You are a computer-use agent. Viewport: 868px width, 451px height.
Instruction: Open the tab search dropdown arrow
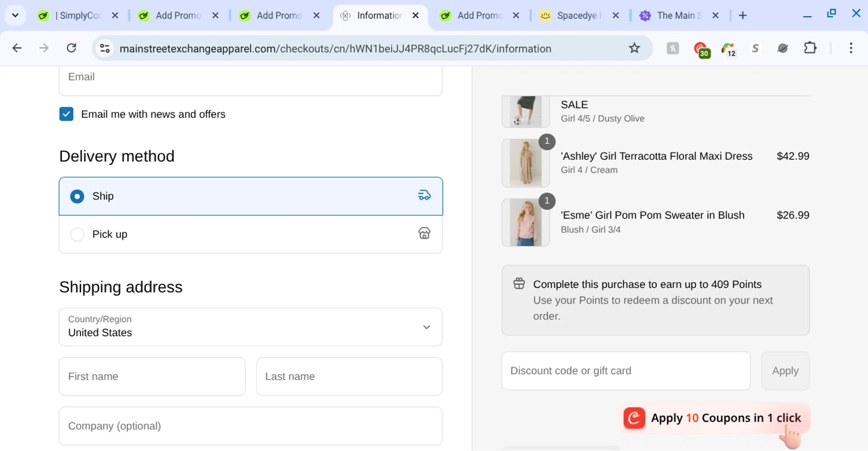[16, 16]
